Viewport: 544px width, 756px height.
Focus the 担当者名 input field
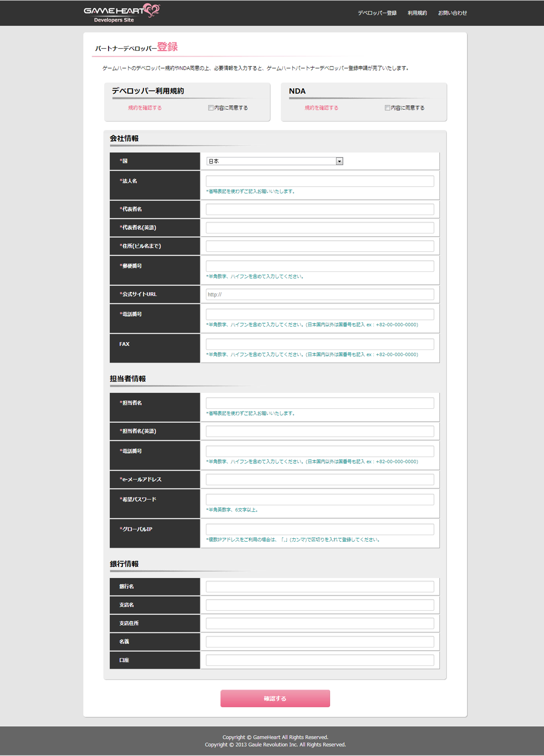point(320,403)
